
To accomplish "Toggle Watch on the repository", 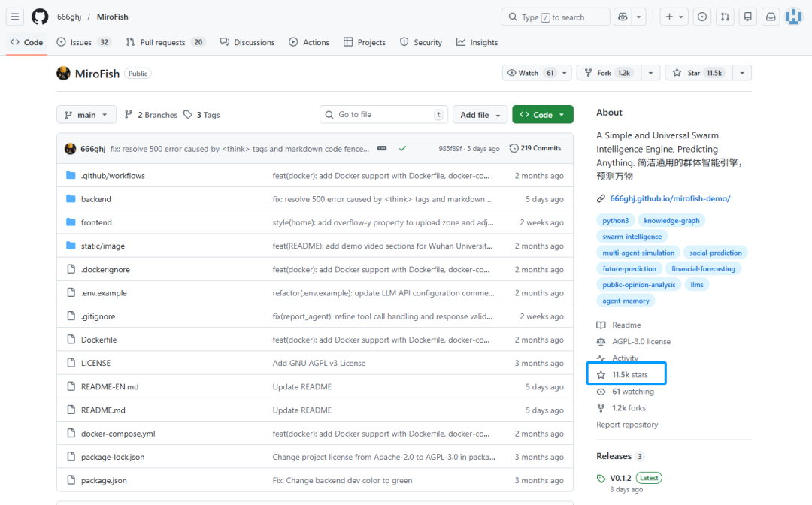I will coord(530,73).
